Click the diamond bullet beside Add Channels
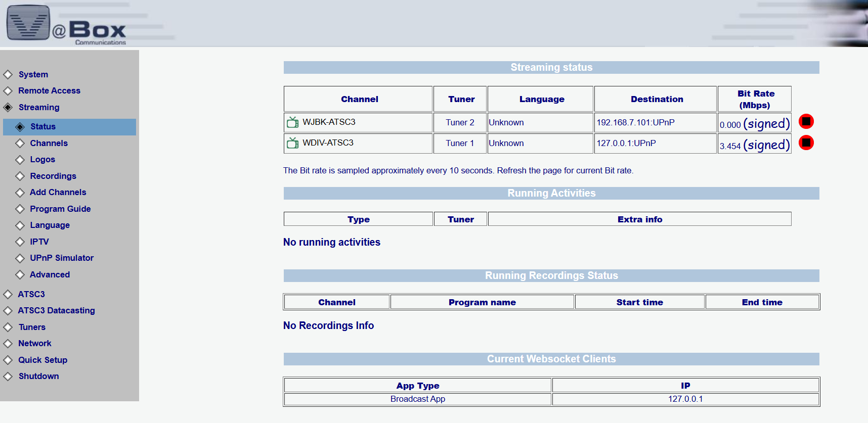 pos(20,193)
